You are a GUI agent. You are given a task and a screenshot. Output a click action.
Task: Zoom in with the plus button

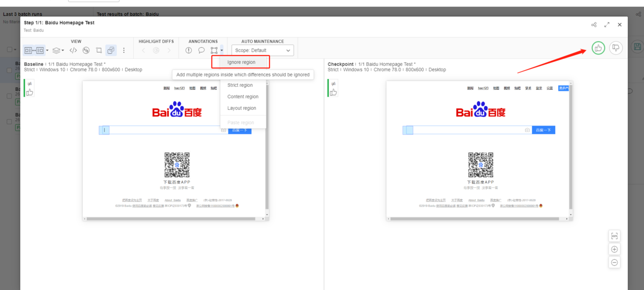coord(614,249)
